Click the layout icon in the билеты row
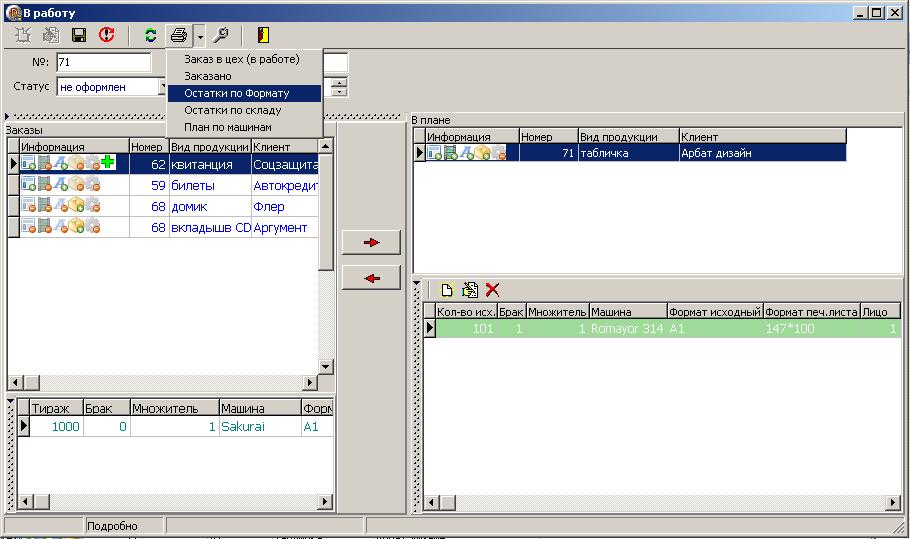Image resolution: width=910 pixels, height=539 pixels. [x=28, y=185]
